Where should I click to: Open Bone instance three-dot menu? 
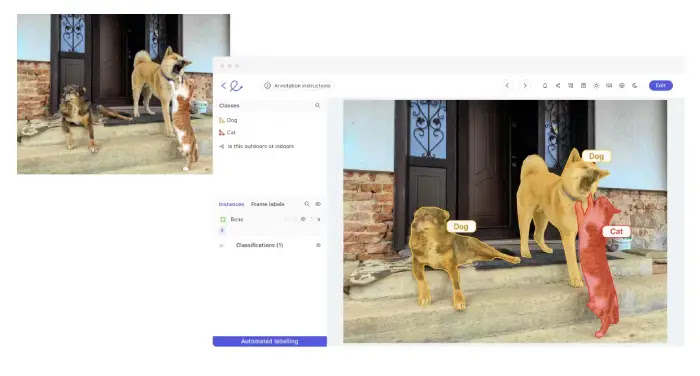(x=312, y=219)
